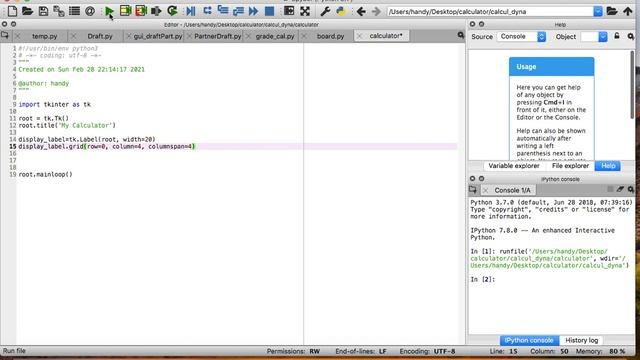Open the gui_draftPart.py tab
Screen dimensions: 640x360
click(158, 36)
